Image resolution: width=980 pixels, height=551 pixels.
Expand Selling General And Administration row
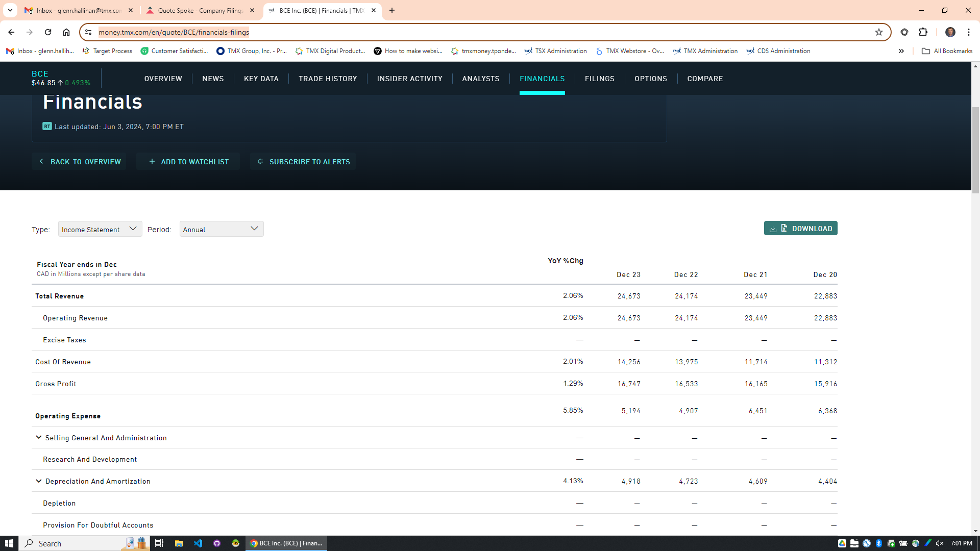pyautogui.click(x=38, y=438)
